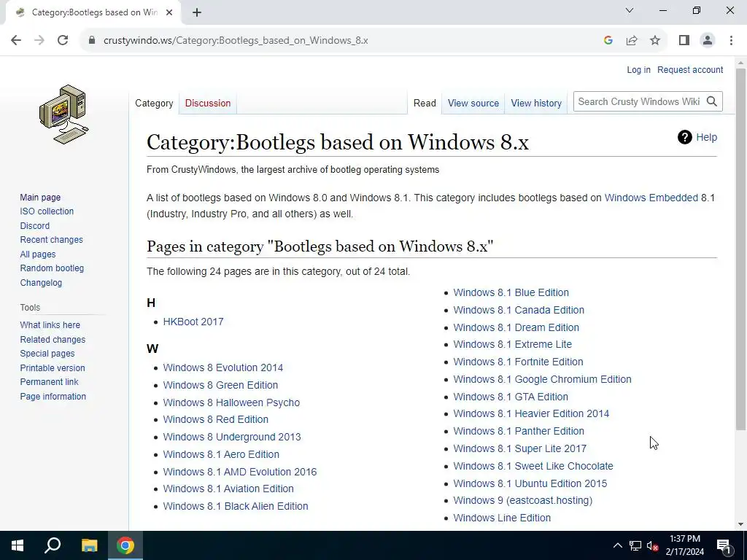Screen dimensions: 747x560
Task: Click the Help question mark icon
Action: pyautogui.click(x=684, y=137)
